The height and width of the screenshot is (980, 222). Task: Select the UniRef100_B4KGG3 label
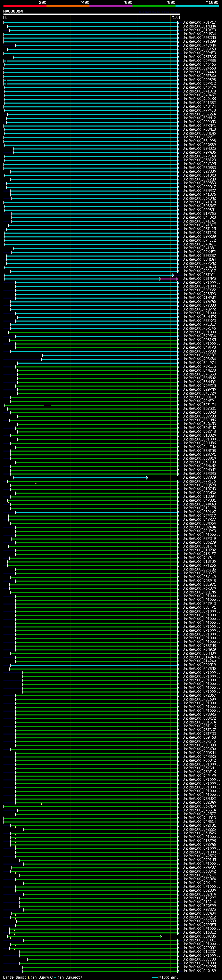199,374
